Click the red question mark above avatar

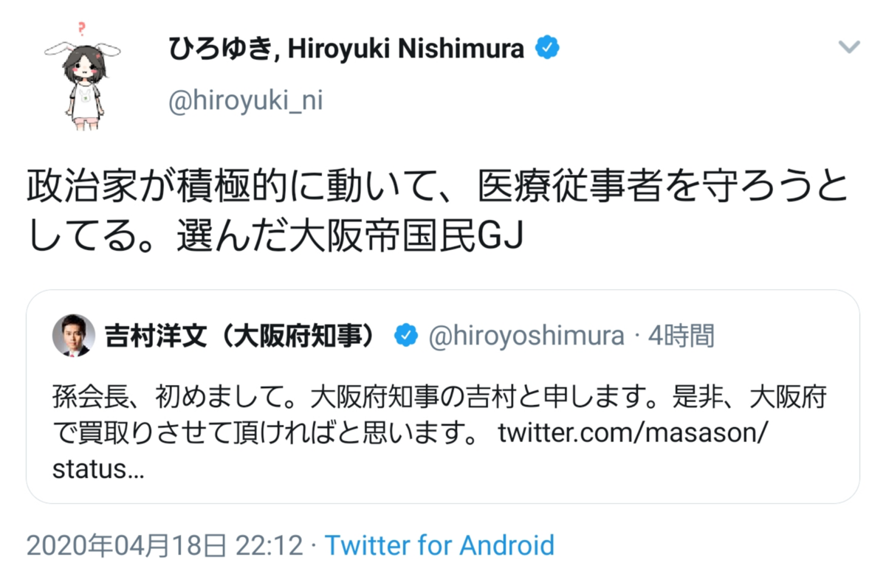click(x=81, y=30)
